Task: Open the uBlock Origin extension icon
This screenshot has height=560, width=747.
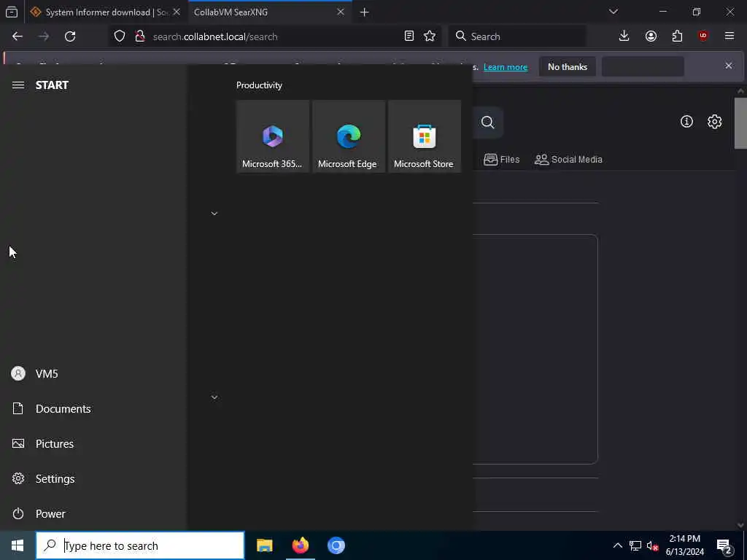Action: [703, 36]
